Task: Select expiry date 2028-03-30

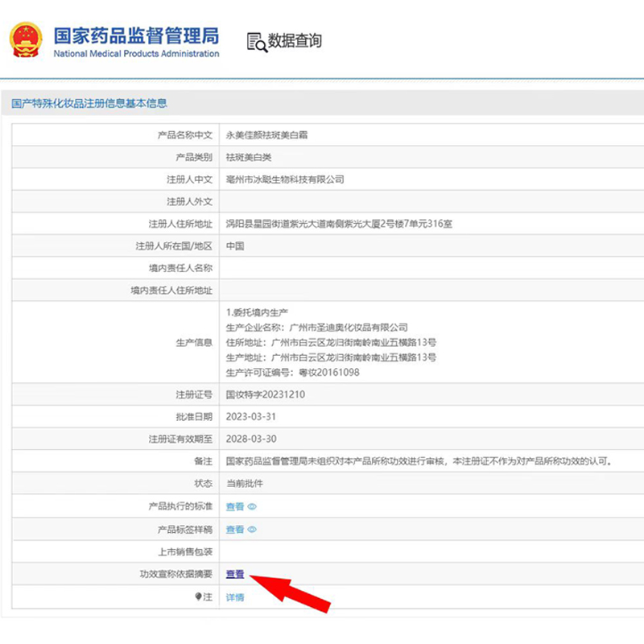Action: pyautogui.click(x=251, y=439)
